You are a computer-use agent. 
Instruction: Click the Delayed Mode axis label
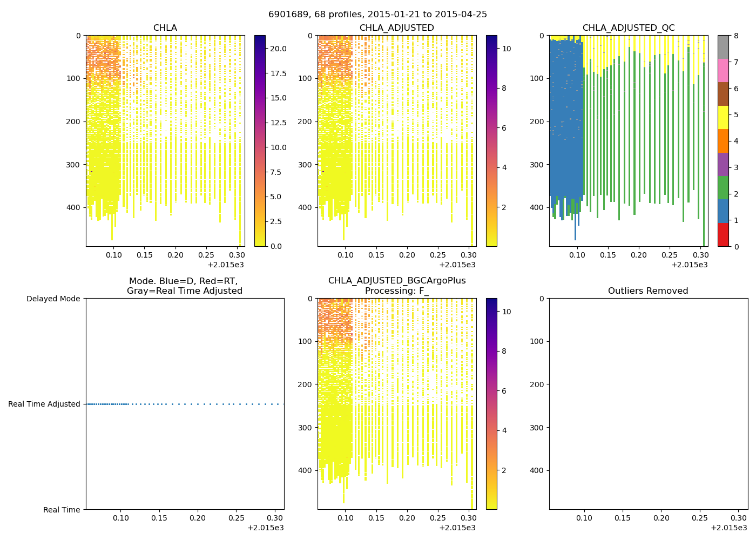coord(53,299)
